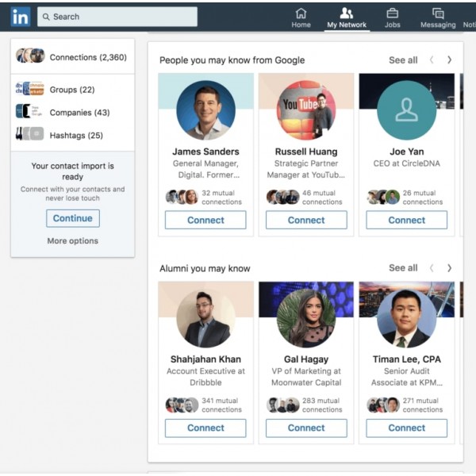Screen dimensions: 476x476
Task: See all people from Google
Action: coord(403,60)
